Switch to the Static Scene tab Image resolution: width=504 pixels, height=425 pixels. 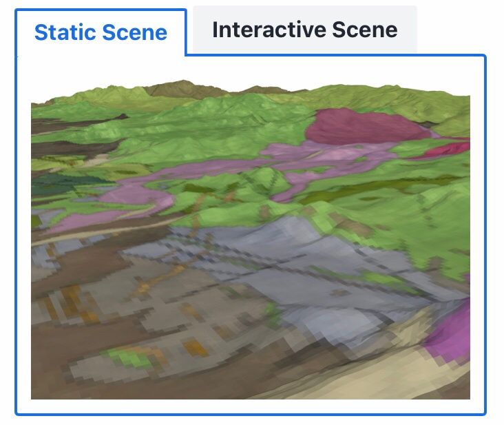click(101, 32)
